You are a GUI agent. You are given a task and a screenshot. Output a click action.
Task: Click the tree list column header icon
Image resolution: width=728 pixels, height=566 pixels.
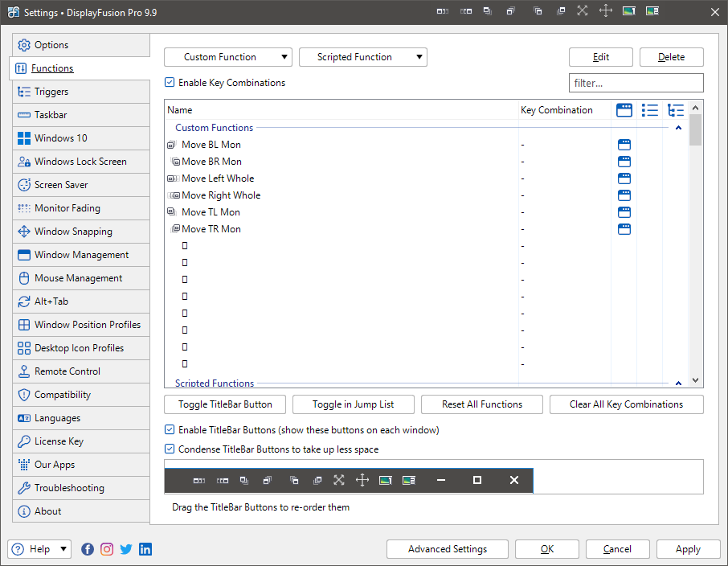pos(676,110)
